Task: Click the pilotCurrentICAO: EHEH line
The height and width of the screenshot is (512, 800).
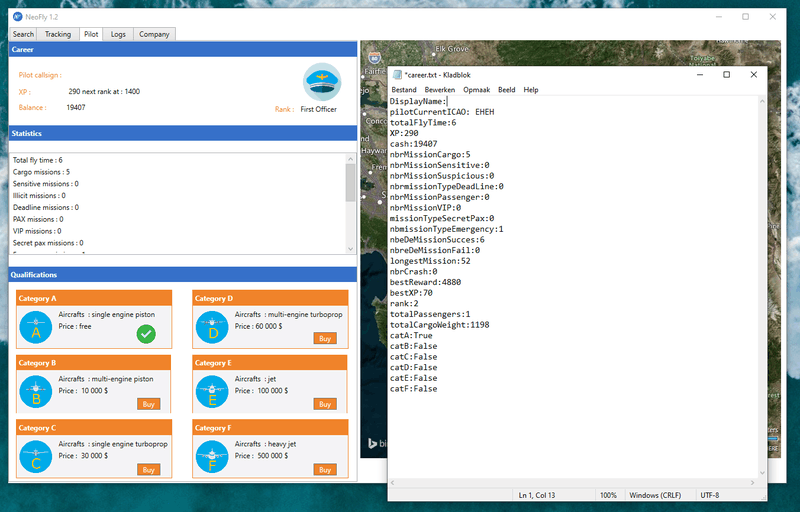Action: (442, 112)
